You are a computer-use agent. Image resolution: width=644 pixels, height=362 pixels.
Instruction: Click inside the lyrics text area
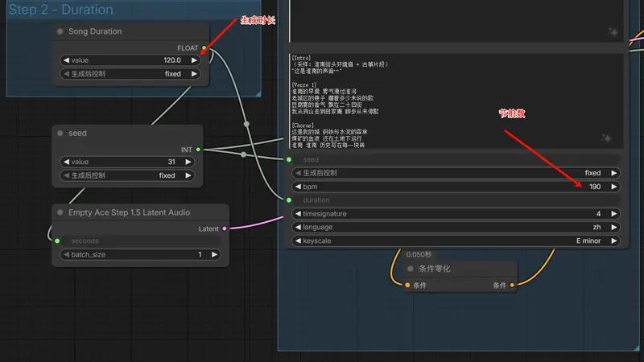coord(456,101)
